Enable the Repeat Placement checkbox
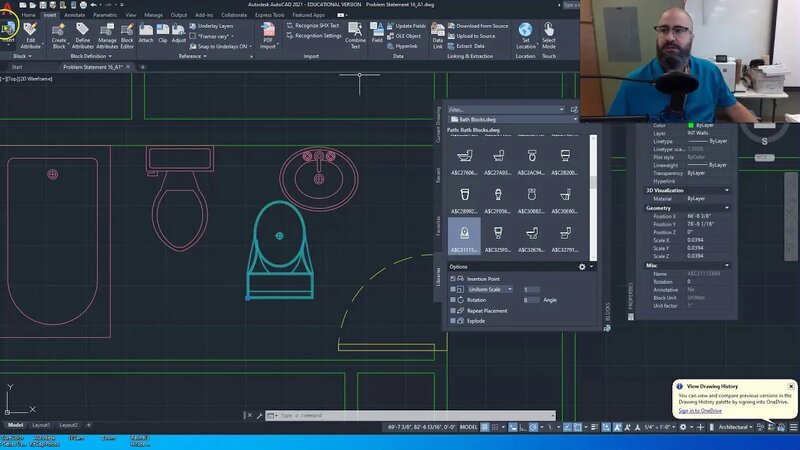 click(x=453, y=311)
